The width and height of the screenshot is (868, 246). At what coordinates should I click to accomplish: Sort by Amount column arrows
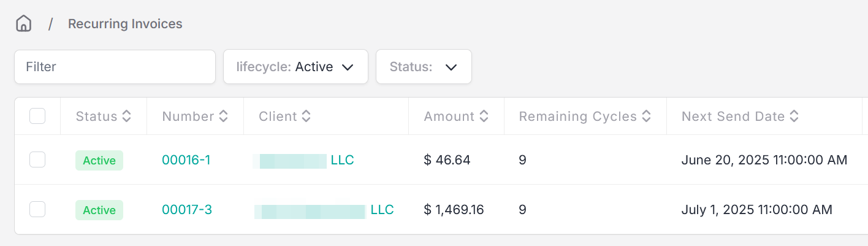[484, 116]
